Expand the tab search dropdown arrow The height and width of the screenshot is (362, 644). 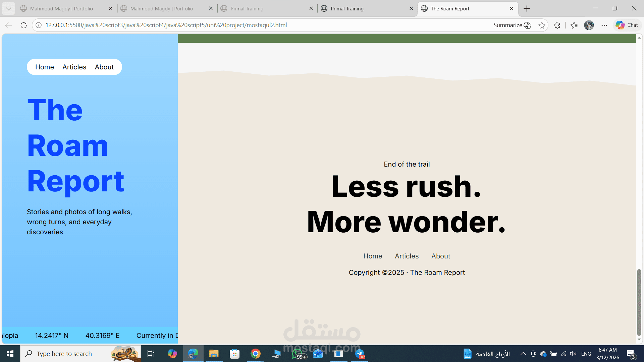(8, 8)
